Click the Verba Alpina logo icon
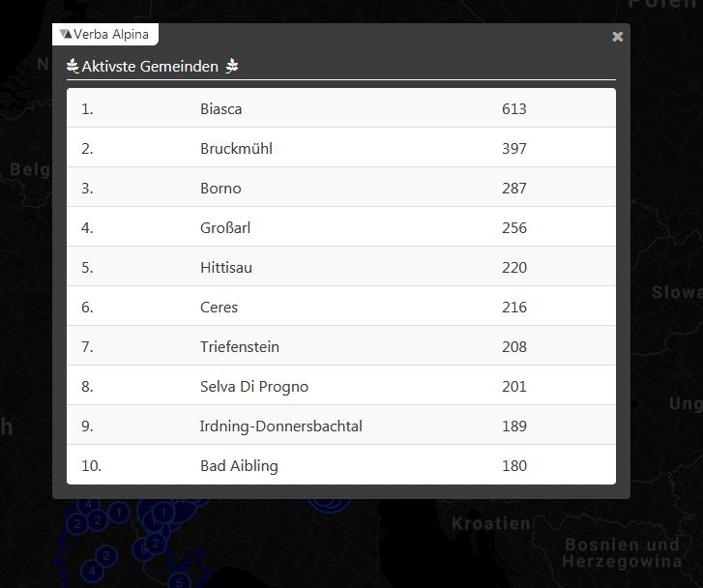The height and width of the screenshot is (588, 703). [x=66, y=34]
